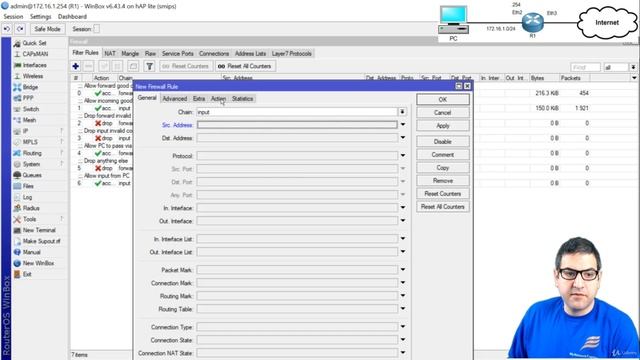Open the Settings menu

[x=40, y=17]
